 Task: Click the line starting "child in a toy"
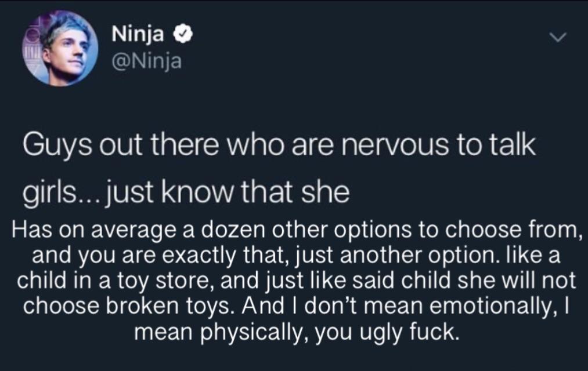pyautogui.click(x=296, y=281)
